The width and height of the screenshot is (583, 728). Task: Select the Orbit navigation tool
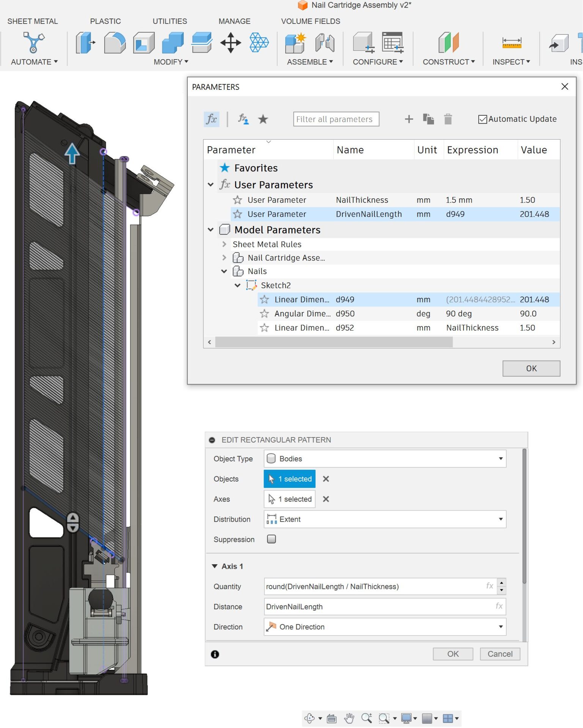(x=310, y=718)
